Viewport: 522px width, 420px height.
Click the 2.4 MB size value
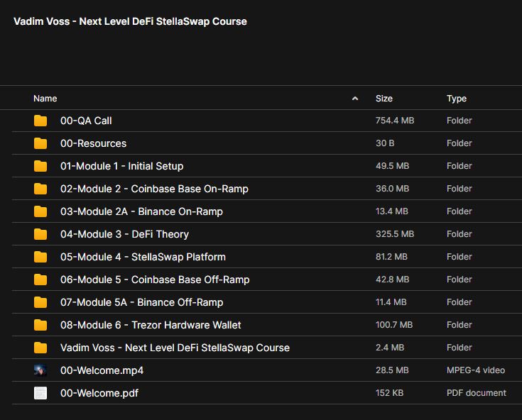click(390, 347)
